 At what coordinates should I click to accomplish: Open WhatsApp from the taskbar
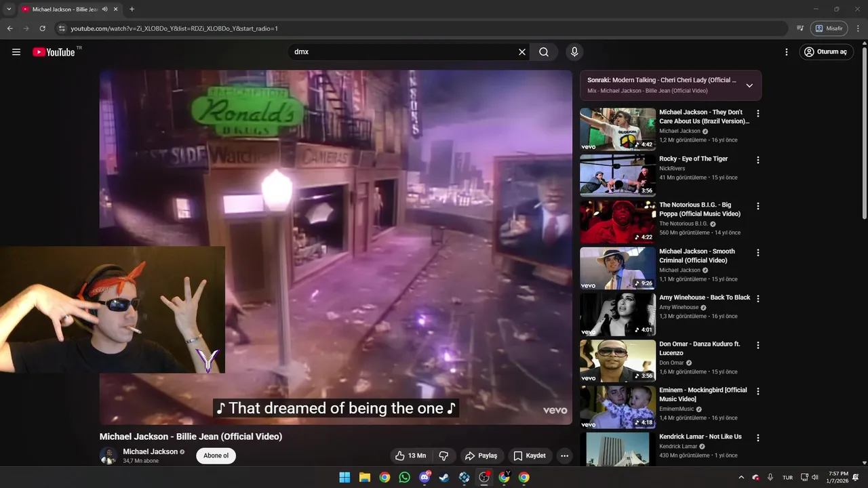405,477
